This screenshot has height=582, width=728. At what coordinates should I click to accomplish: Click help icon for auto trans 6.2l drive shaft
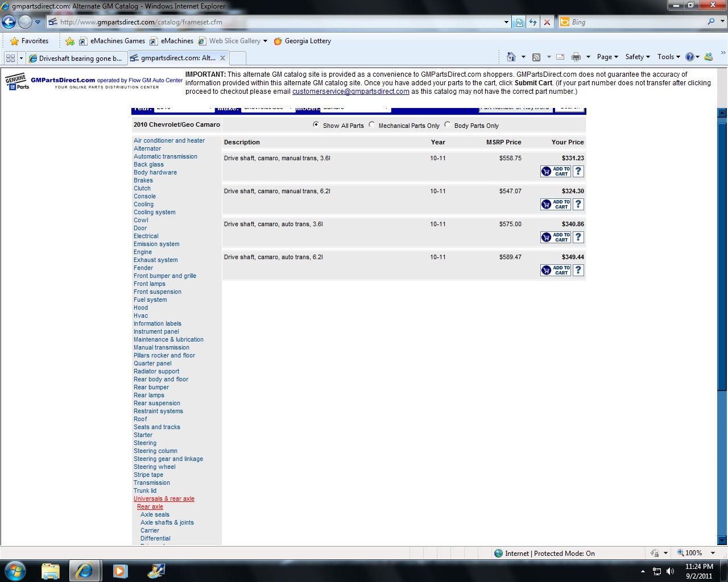pos(578,270)
